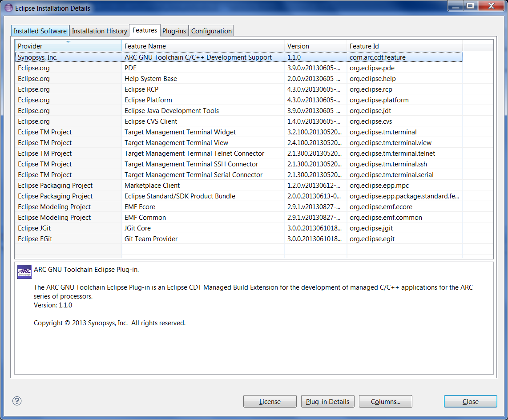
Task: Click the Eclipse icon in the title bar
Action: point(9,8)
